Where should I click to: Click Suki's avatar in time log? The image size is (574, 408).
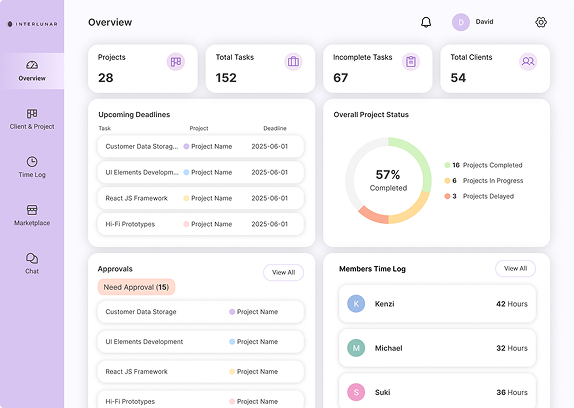[x=356, y=392]
